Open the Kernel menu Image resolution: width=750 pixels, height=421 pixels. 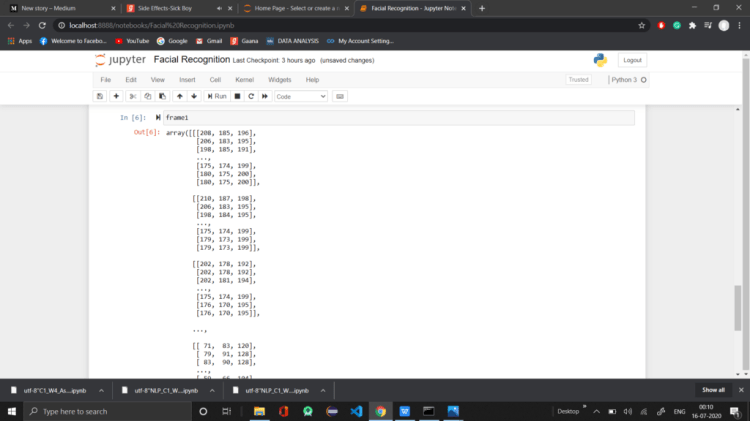pos(244,79)
